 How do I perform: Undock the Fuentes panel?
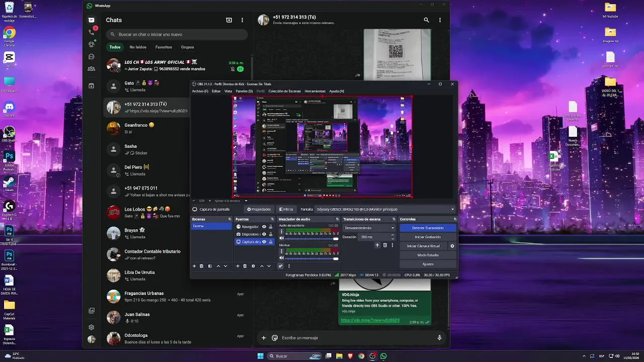pos(272,219)
